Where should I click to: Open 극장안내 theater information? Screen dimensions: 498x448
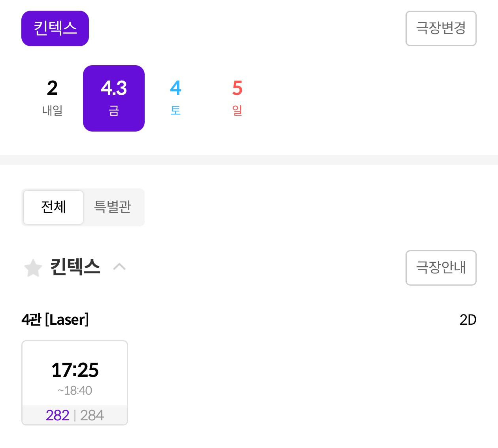pyautogui.click(x=441, y=267)
